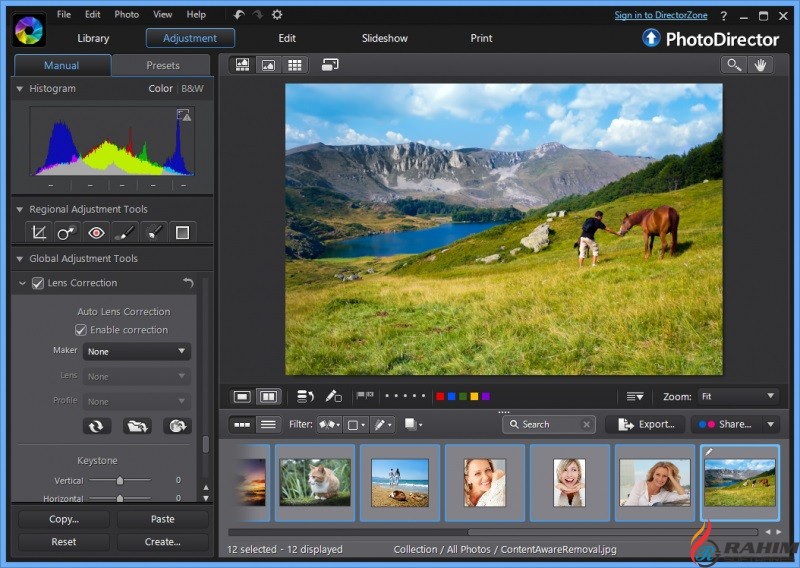Switch to the Presets tab

click(162, 66)
